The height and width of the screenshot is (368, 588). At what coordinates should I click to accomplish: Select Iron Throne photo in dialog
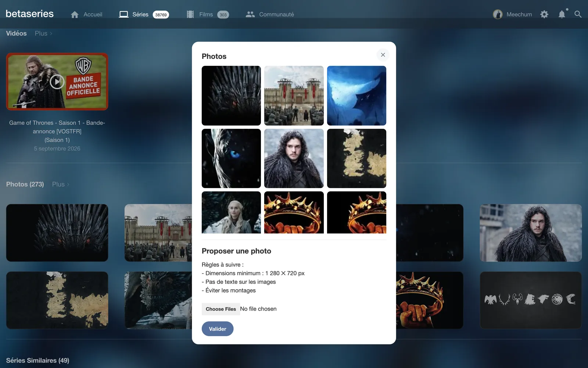coord(231,96)
